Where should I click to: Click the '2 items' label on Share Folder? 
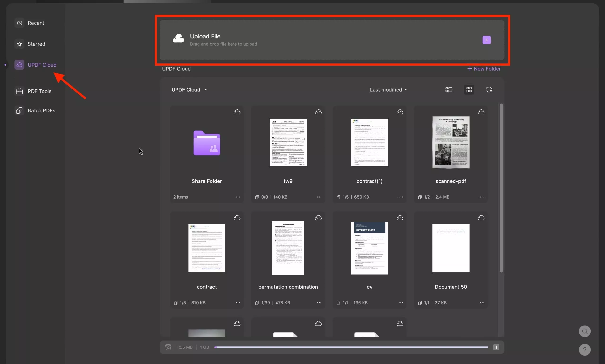tap(181, 197)
